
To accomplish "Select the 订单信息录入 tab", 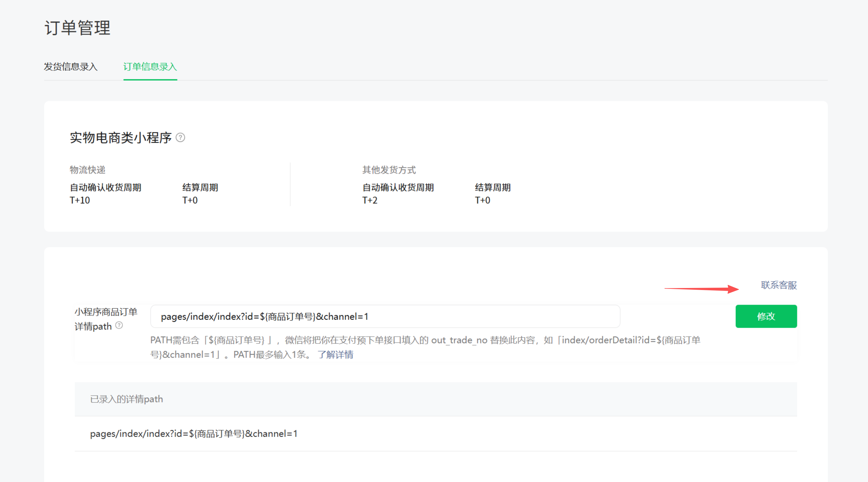I will click(150, 67).
